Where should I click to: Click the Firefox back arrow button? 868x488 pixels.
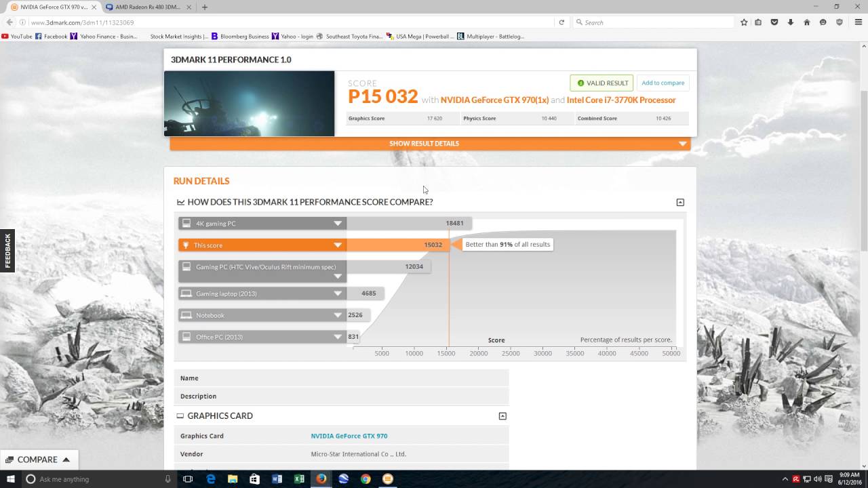(x=9, y=22)
